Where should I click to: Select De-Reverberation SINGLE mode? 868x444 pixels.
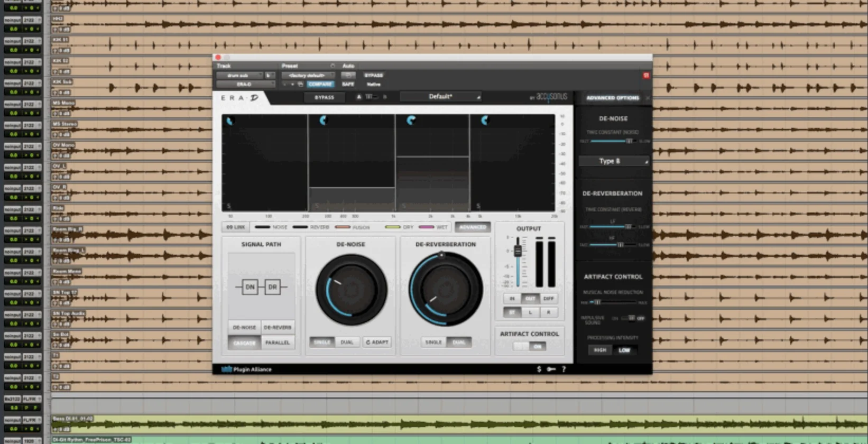433,342
